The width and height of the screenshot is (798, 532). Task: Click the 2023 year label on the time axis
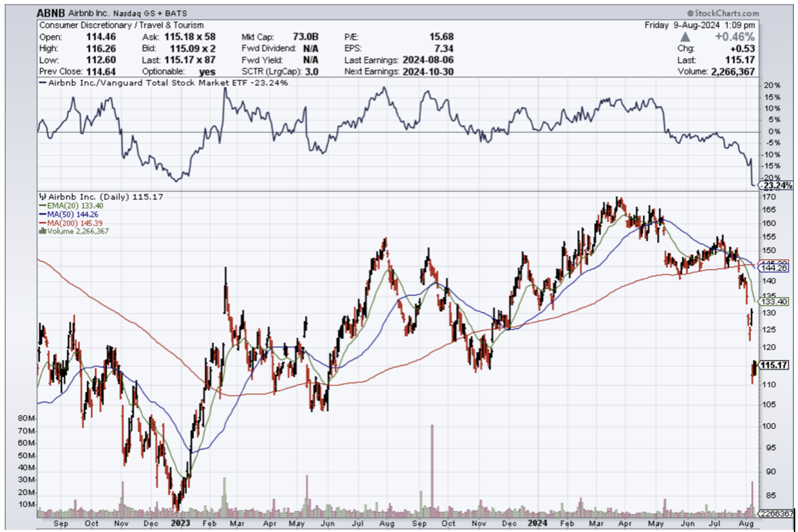180,523
